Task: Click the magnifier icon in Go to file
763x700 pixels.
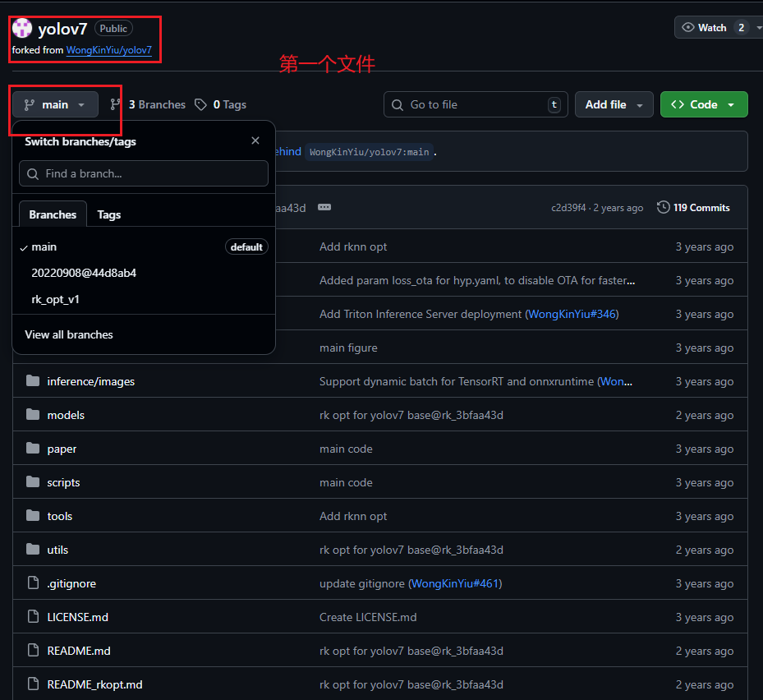Action: point(397,104)
